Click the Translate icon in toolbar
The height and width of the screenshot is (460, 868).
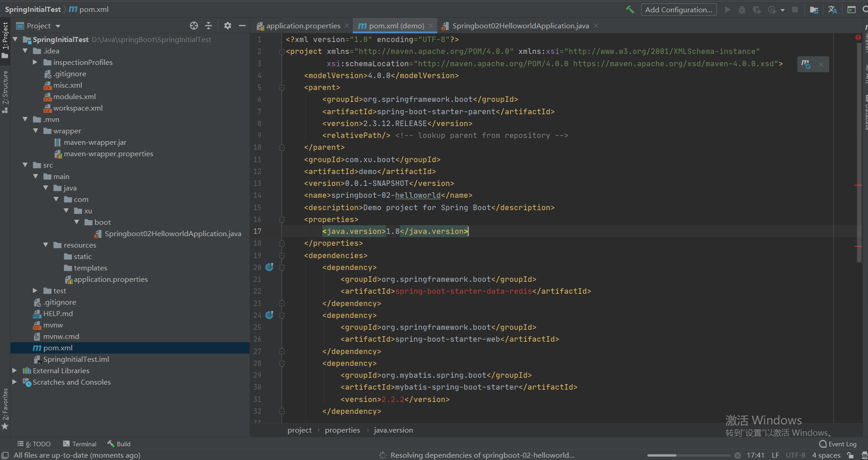(832, 10)
